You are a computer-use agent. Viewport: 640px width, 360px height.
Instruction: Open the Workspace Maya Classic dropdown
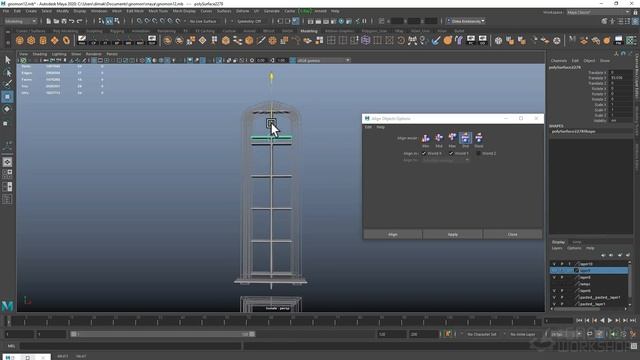click(598, 12)
